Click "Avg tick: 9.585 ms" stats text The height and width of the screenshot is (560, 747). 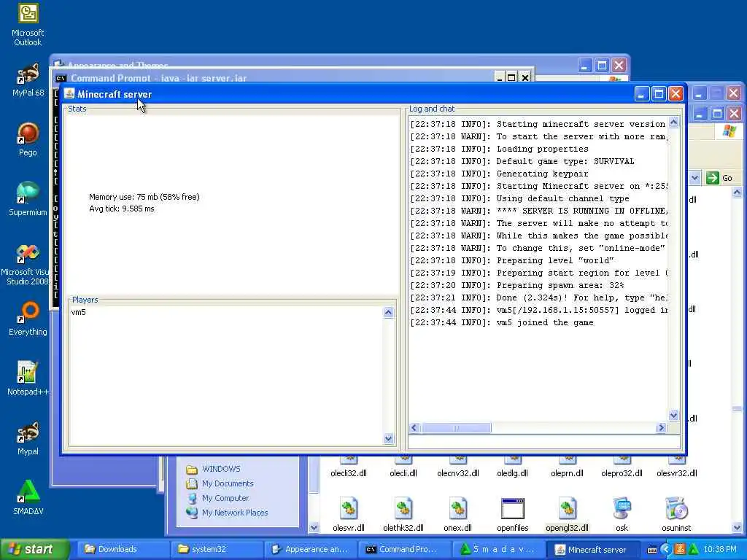point(122,209)
